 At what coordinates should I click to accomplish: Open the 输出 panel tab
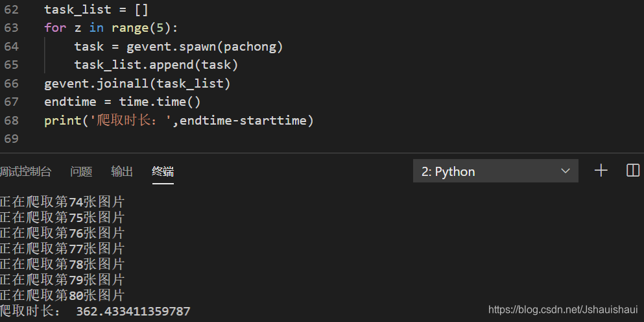[x=122, y=171]
